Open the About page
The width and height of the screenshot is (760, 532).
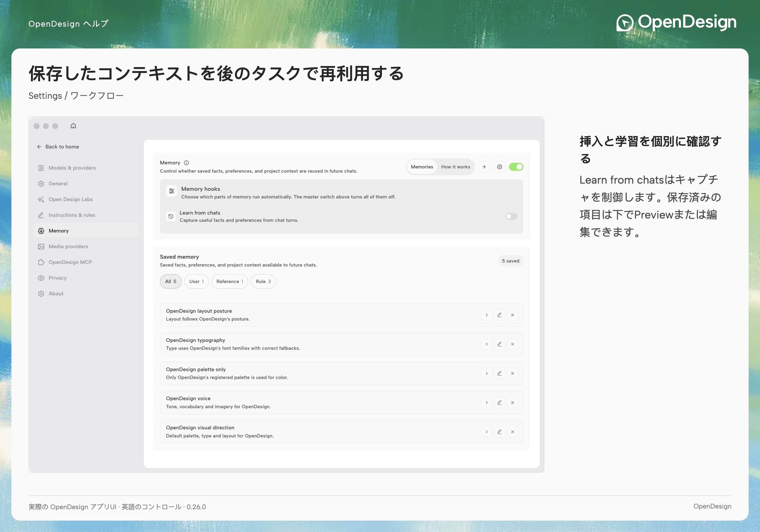86,294
